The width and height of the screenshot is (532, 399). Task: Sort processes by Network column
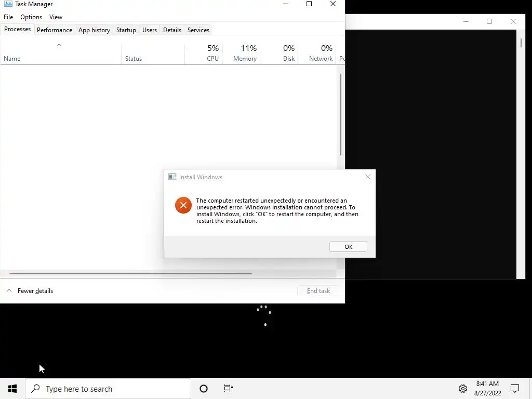tap(317, 54)
